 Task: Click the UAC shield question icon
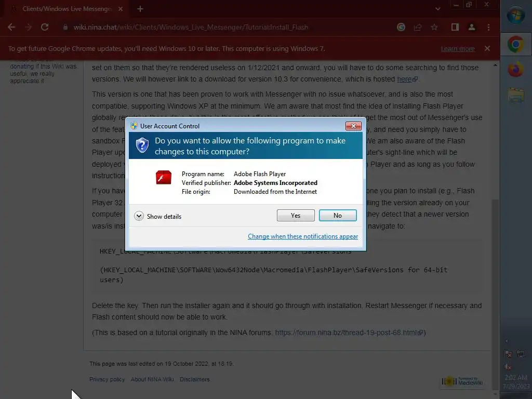[142, 145]
